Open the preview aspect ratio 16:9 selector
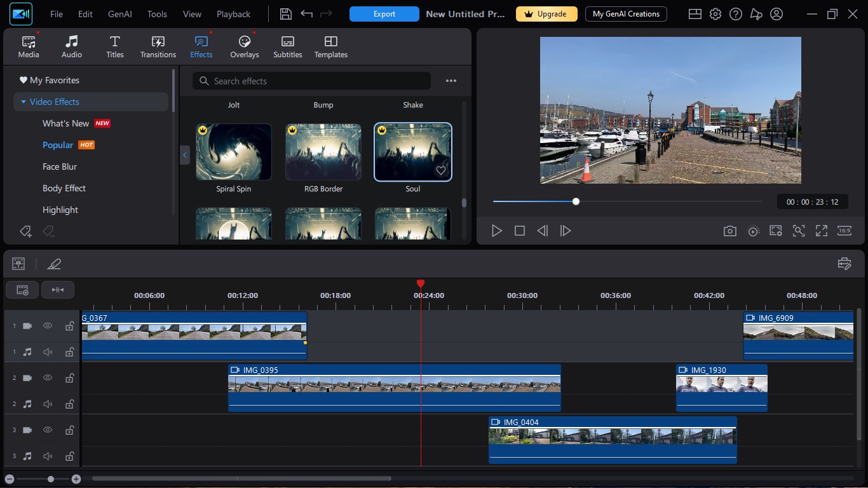Screen dimensions: 868x488 (844, 231)
